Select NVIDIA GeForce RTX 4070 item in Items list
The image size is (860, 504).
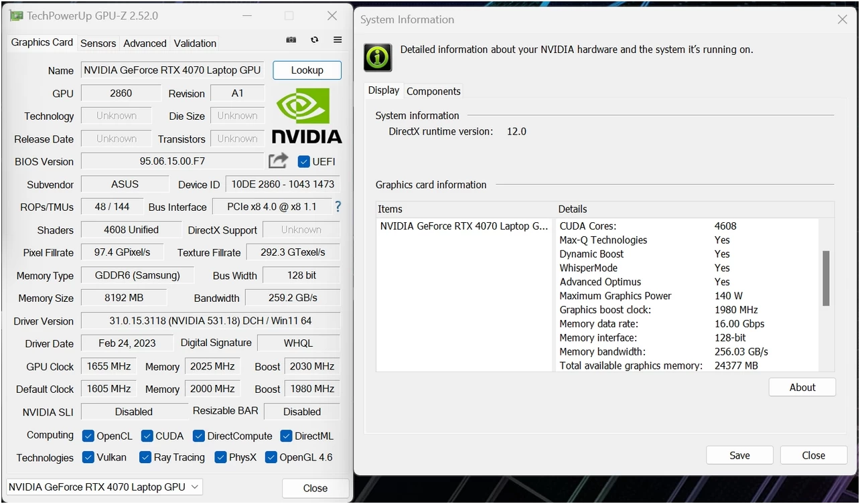[464, 226]
